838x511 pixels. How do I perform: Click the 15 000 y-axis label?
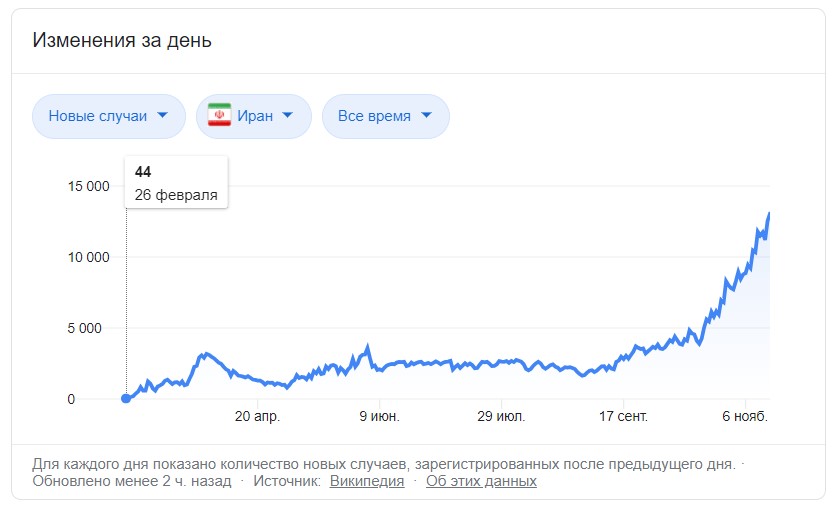(88, 186)
